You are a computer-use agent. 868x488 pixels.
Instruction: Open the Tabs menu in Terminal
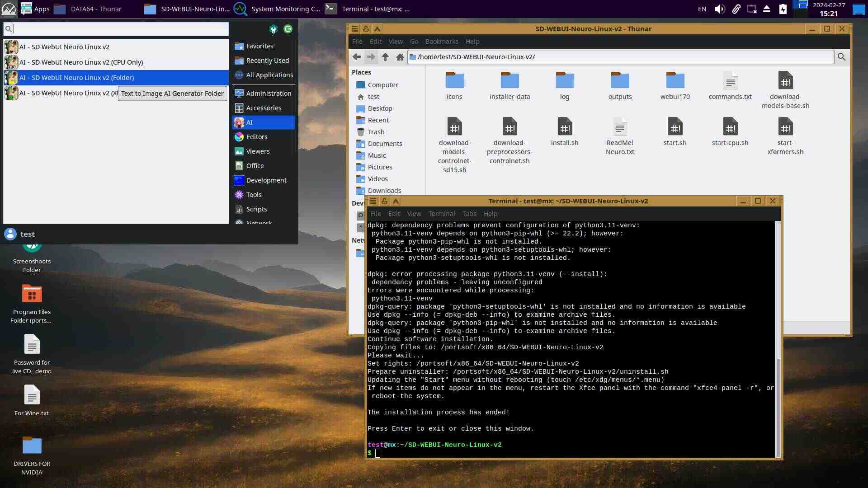(x=469, y=214)
